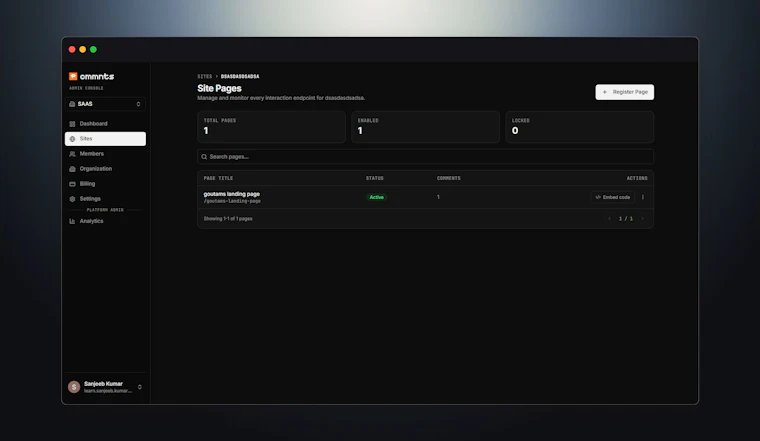
Task: Click the Members people icon
Action: [72, 154]
